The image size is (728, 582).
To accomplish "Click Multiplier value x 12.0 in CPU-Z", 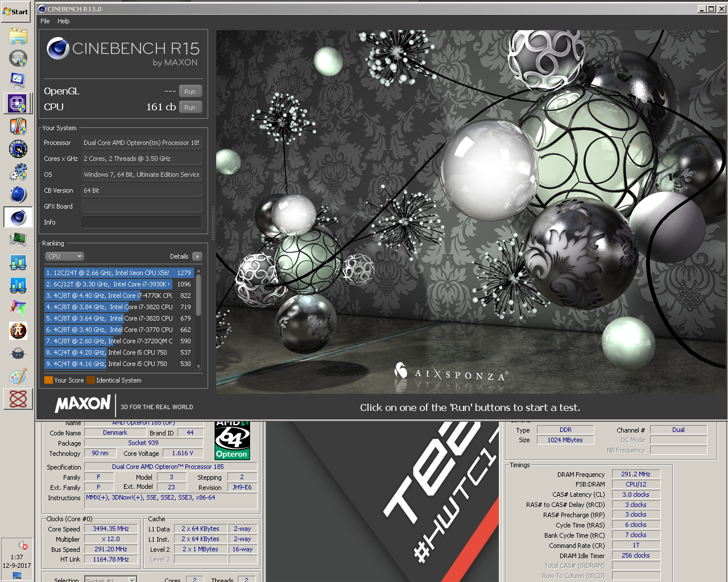I will (x=111, y=539).
